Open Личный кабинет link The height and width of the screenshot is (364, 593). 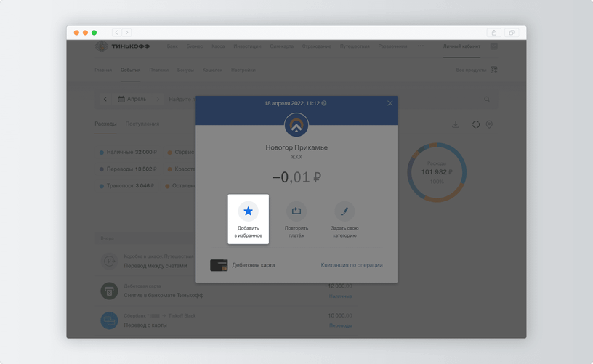[461, 46]
